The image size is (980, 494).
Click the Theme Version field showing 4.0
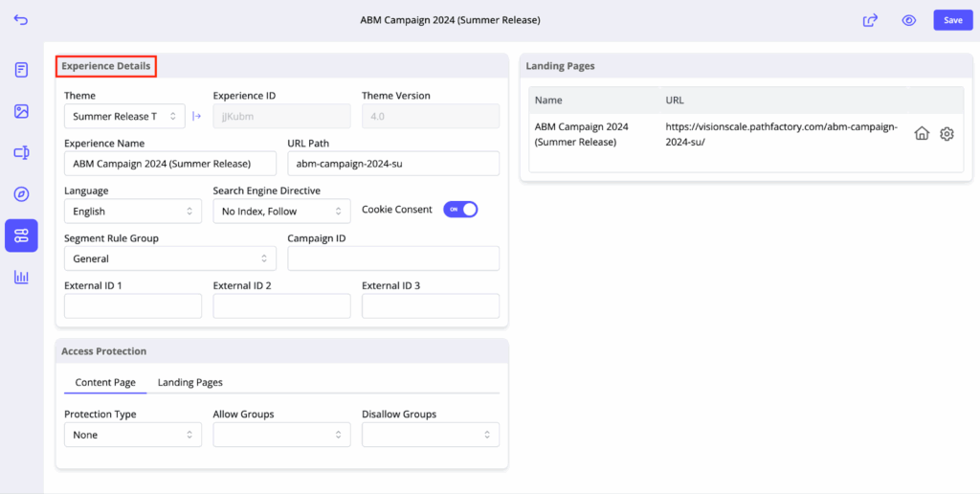431,116
